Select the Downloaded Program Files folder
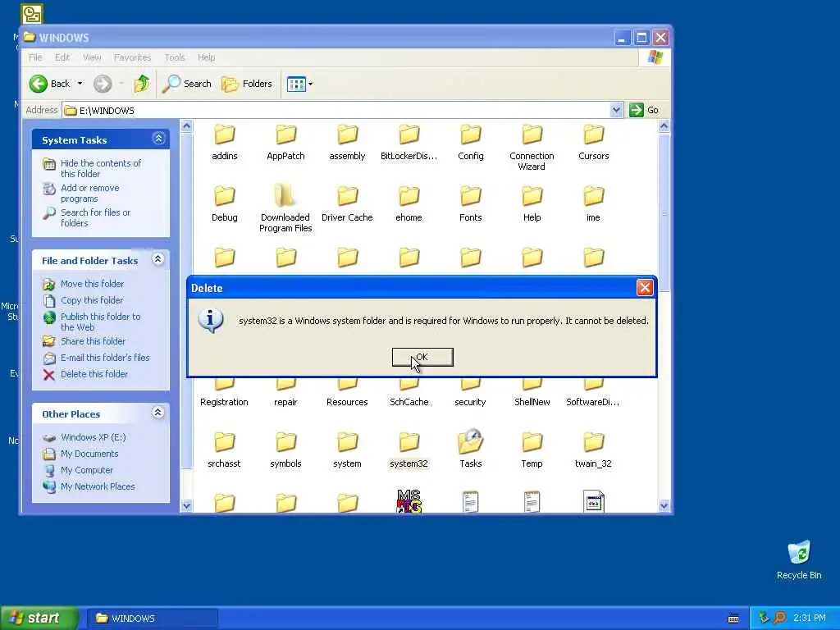This screenshot has width=840, height=630. coord(285,209)
